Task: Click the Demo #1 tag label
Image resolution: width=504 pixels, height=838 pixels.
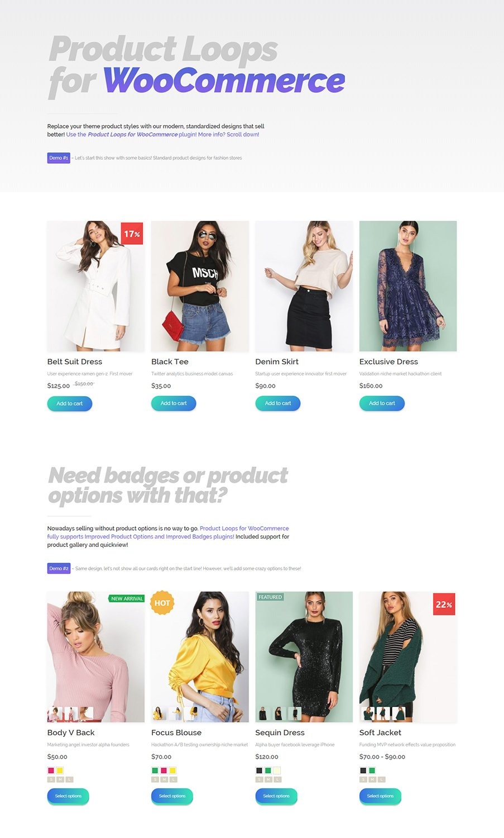Action: [59, 158]
